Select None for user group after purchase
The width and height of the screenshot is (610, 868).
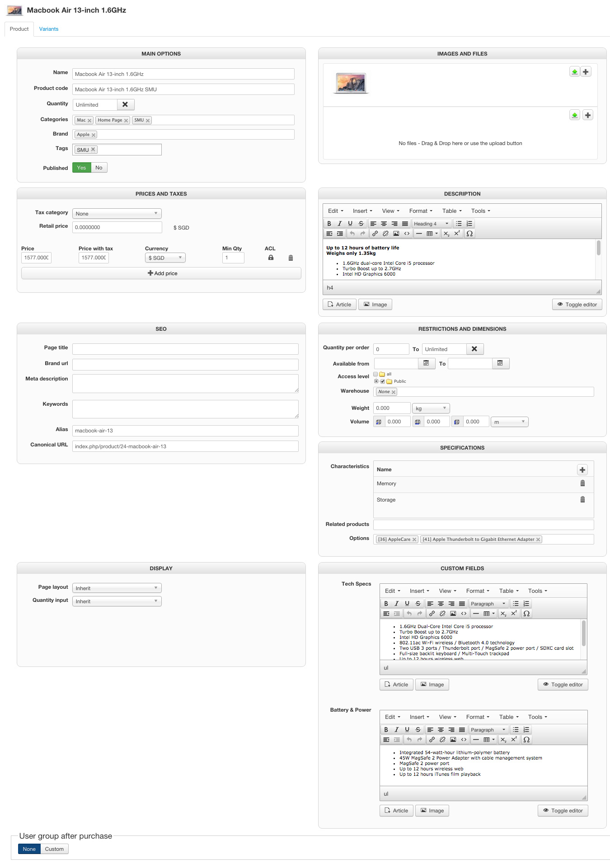(x=29, y=849)
